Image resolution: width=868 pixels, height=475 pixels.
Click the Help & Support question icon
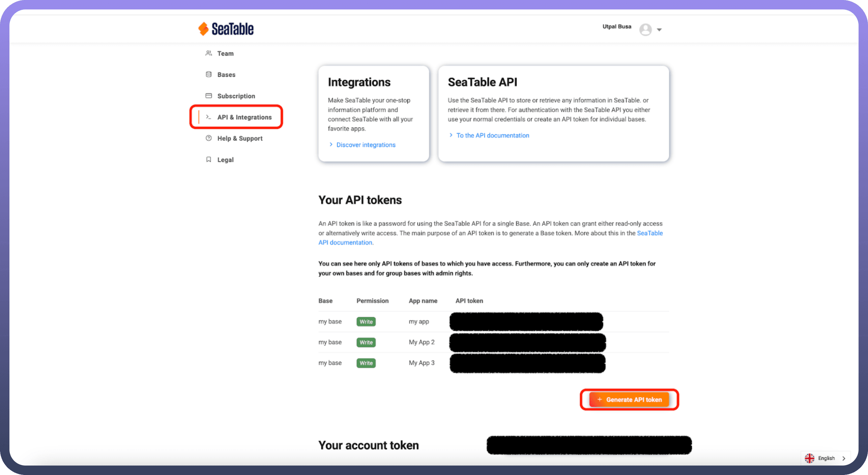208,138
